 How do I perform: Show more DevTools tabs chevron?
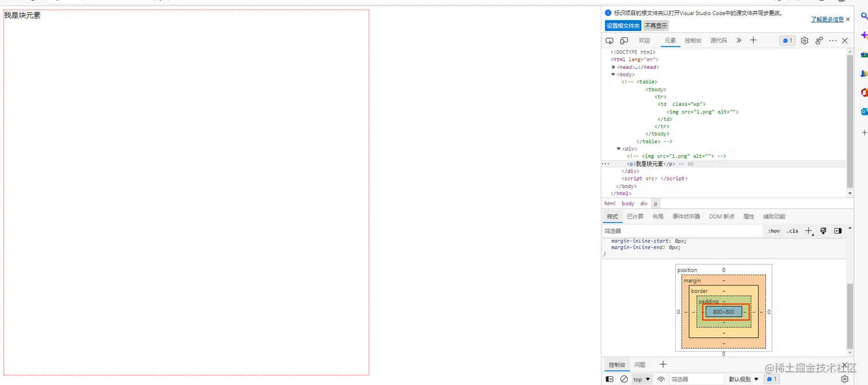click(739, 40)
